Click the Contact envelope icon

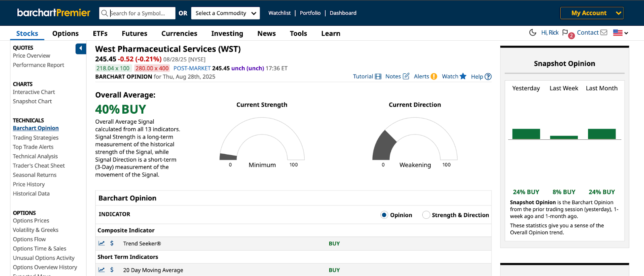[604, 33]
